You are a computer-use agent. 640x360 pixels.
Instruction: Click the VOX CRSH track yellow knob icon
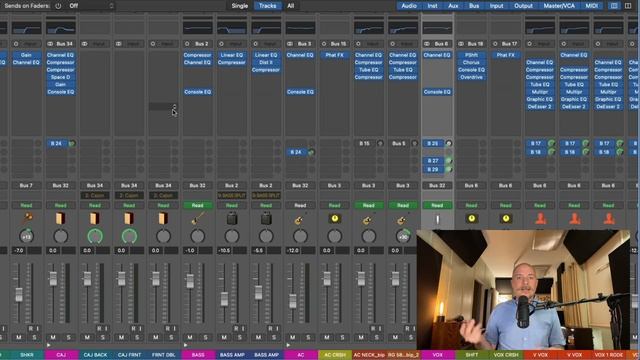pyautogui.click(x=506, y=219)
